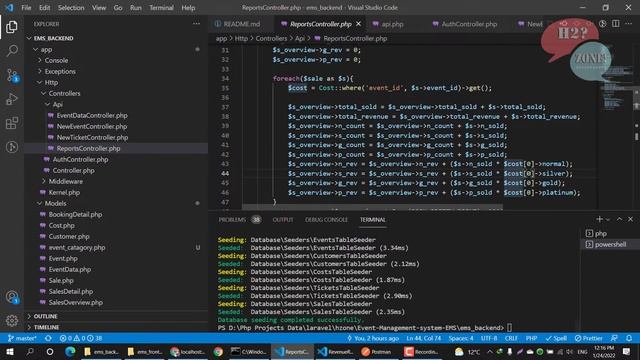Open NewTicketController.php file

[x=92, y=137]
